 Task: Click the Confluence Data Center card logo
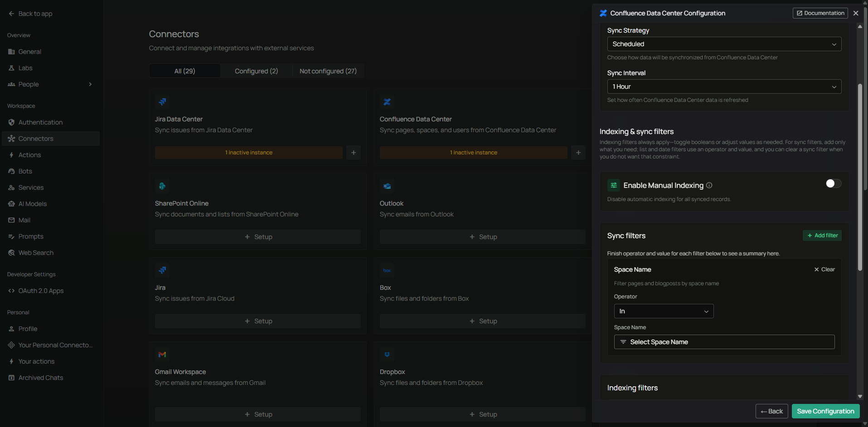pyautogui.click(x=387, y=102)
